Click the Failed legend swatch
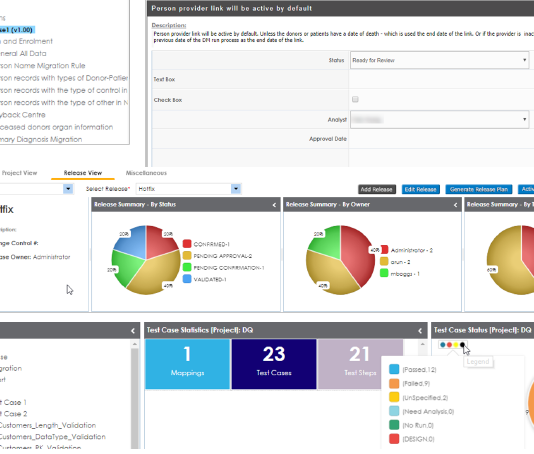The height and width of the screenshot is (454, 534). tap(394, 383)
